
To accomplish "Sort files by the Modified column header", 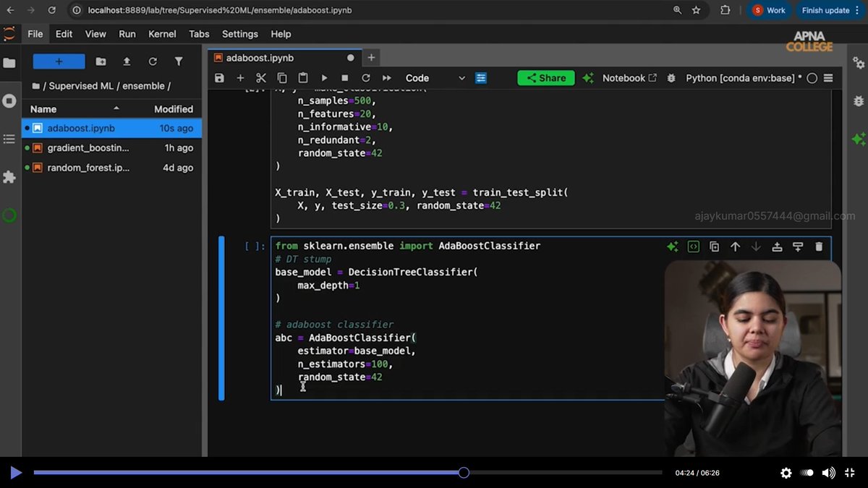I will tap(174, 109).
